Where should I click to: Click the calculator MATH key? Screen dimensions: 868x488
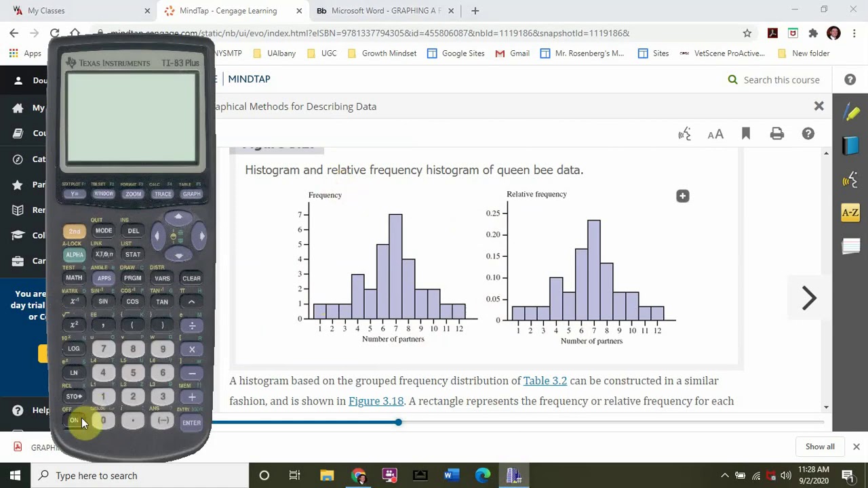coord(74,279)
